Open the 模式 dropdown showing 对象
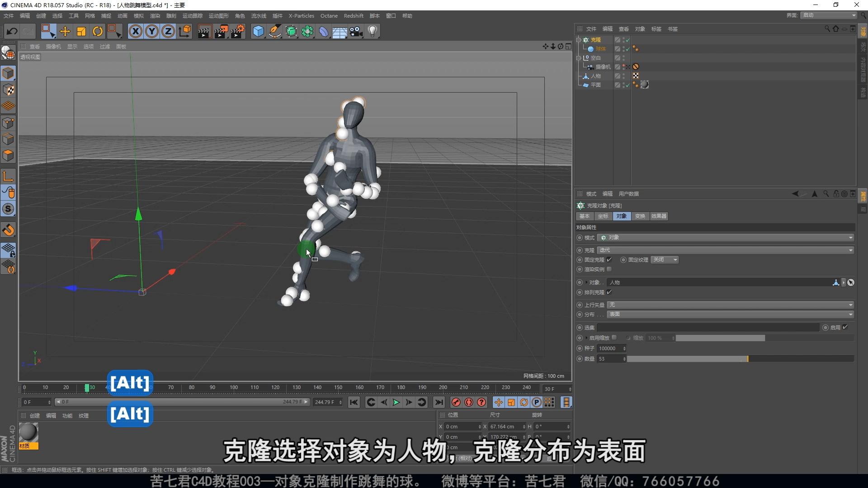Image resolution: width=868 pixels, height=488 pixels. click(725, 238)
